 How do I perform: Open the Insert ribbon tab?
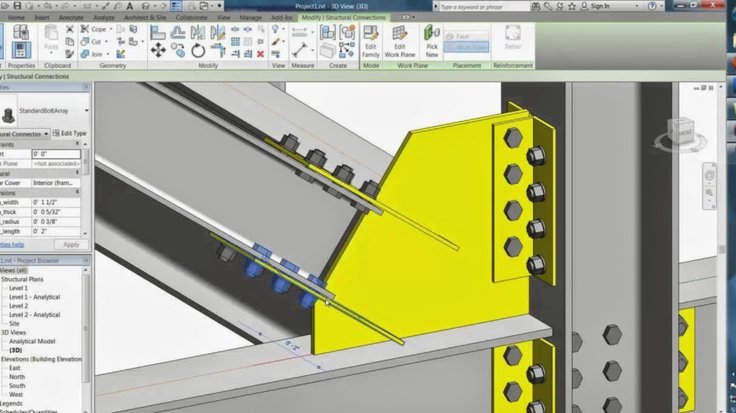point(42,17)
